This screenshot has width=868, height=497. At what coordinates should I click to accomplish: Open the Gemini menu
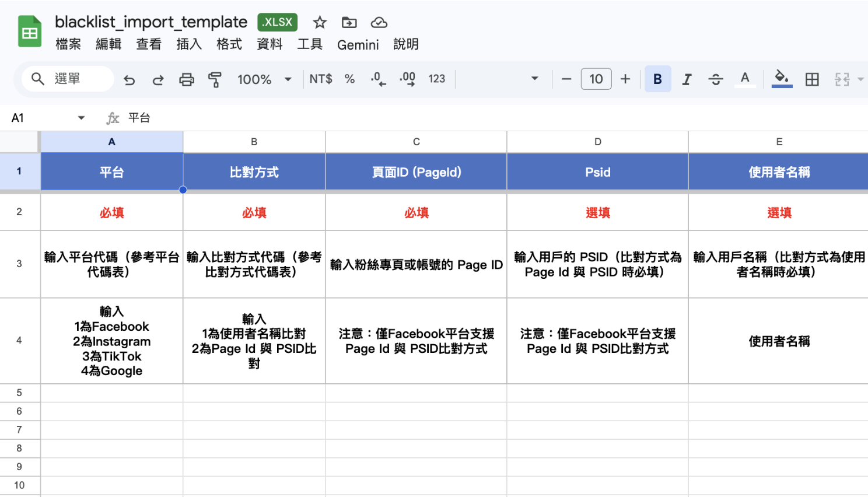click(358, 44)
